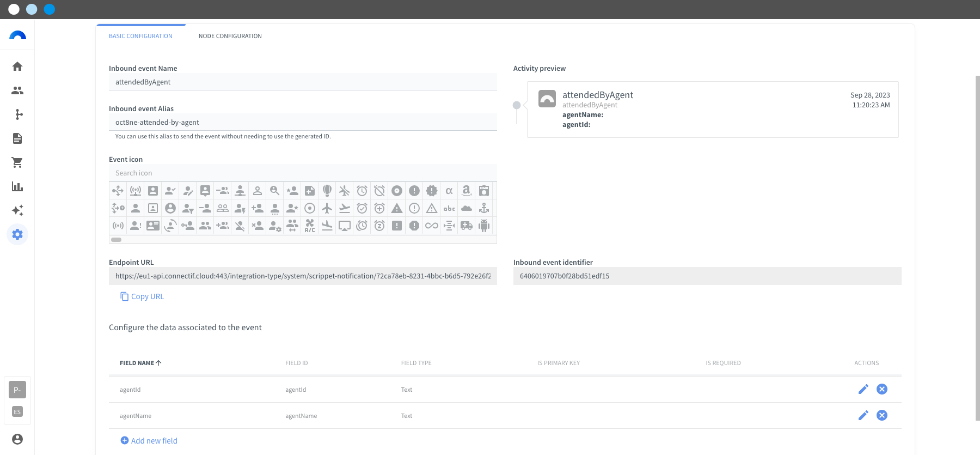Select the Android robot event icon

(484, 226)
